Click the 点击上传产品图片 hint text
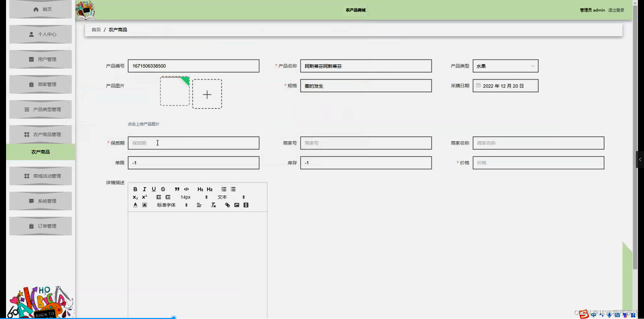This screenshot has height=319, width=644. (144, 124)
